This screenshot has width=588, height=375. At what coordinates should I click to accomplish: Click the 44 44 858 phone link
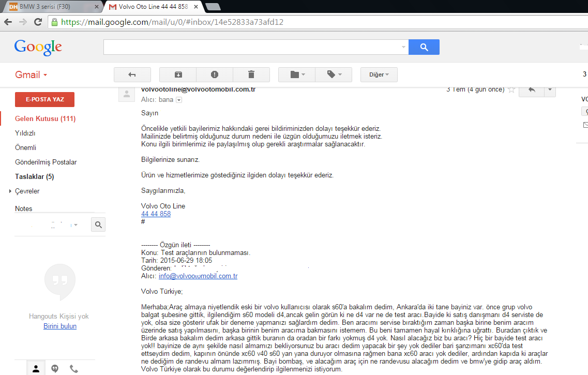(156, 214)
